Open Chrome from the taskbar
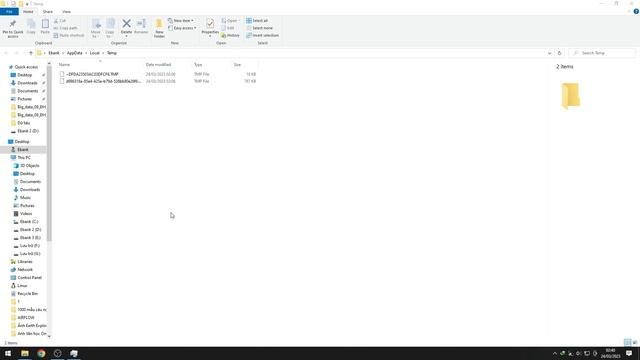The width and height of the screenshot is (640, 360). (41, 353)
